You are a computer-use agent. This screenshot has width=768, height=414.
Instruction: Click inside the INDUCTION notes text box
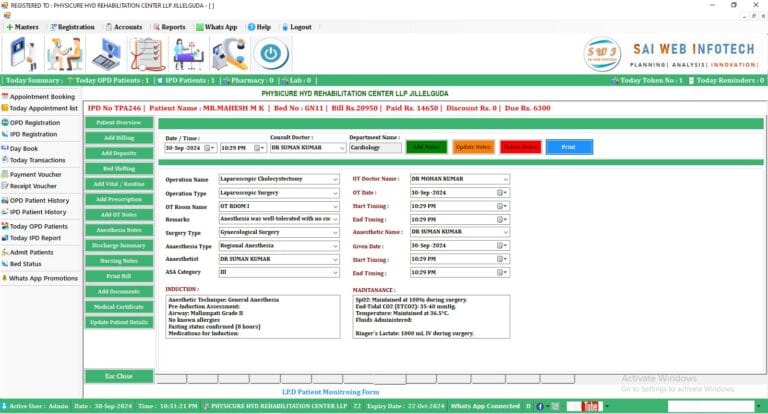point(253,317)
